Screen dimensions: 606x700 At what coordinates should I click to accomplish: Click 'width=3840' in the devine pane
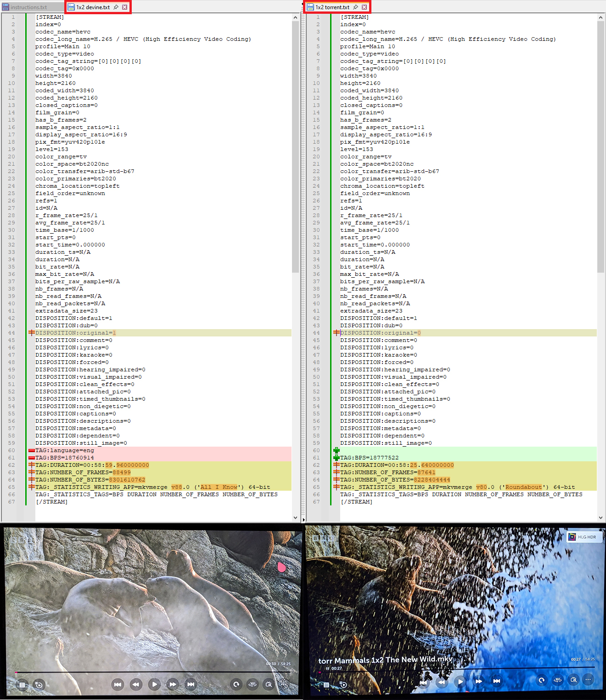click(x=54, y=76)
